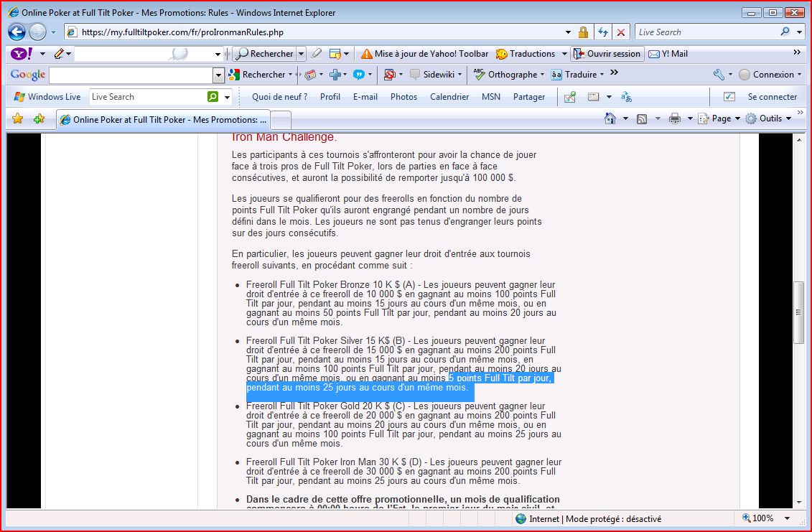This screenshot has width=812, height=532.
Task: Click the Google pop-up blocker icon
Action: coord(390,75)
